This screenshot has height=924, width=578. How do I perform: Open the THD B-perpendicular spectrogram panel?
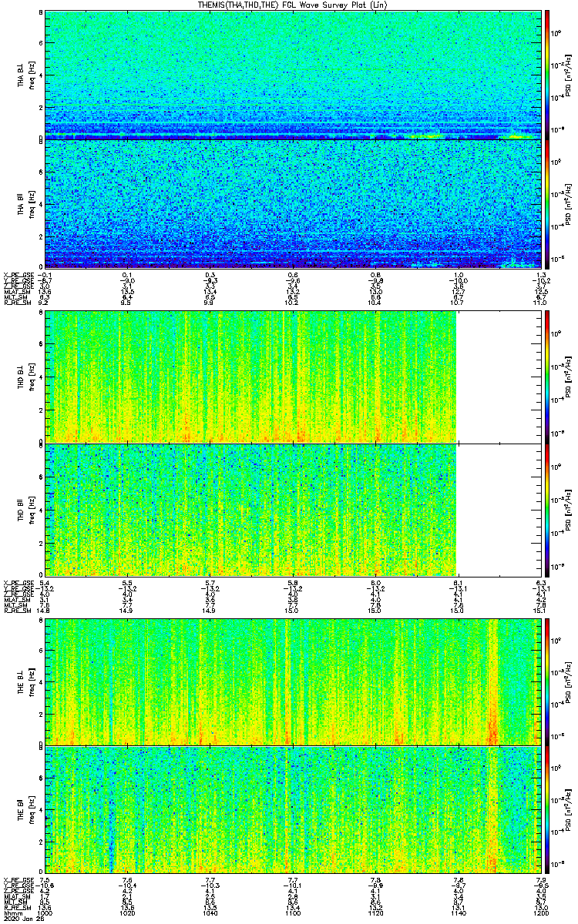pos(294,377)
